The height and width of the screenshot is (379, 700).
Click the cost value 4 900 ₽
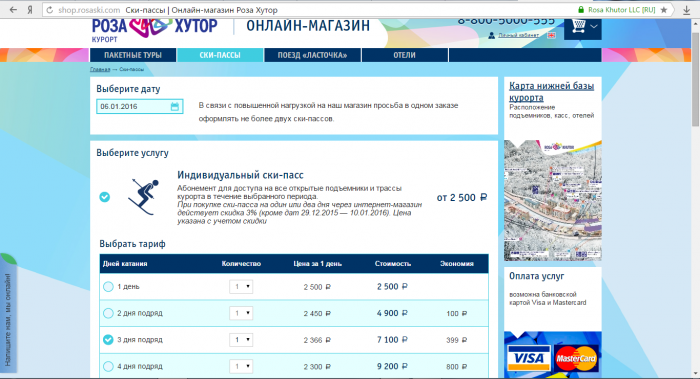tap(392, 313)
